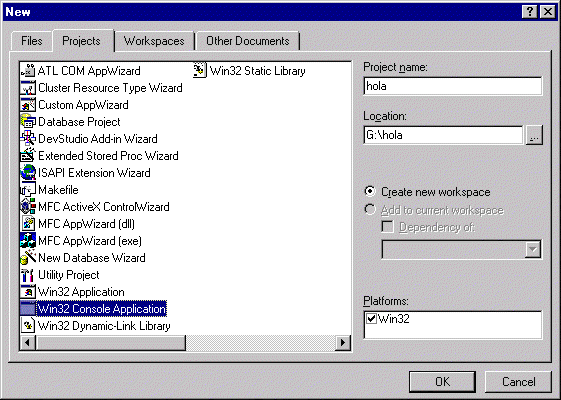Click the Win32 Application icon
The width and height of the screenshot is (561, 400).
(x=28, y=292)
